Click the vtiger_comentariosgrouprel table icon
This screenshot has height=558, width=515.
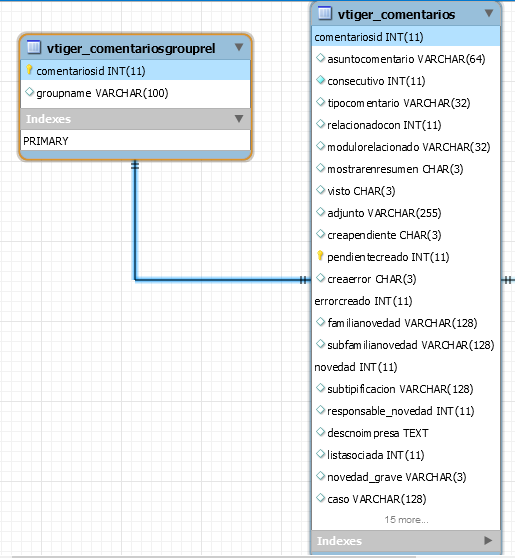click(34, 47)
